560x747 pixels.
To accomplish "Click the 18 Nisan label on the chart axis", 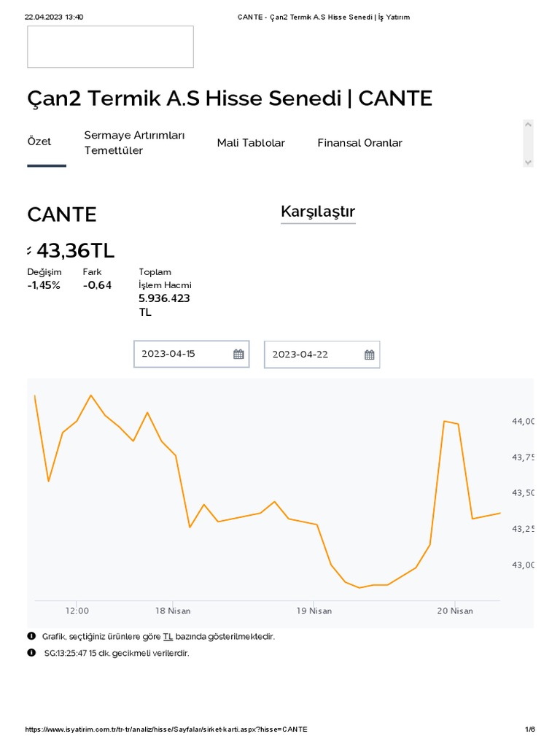I will 173,611.
